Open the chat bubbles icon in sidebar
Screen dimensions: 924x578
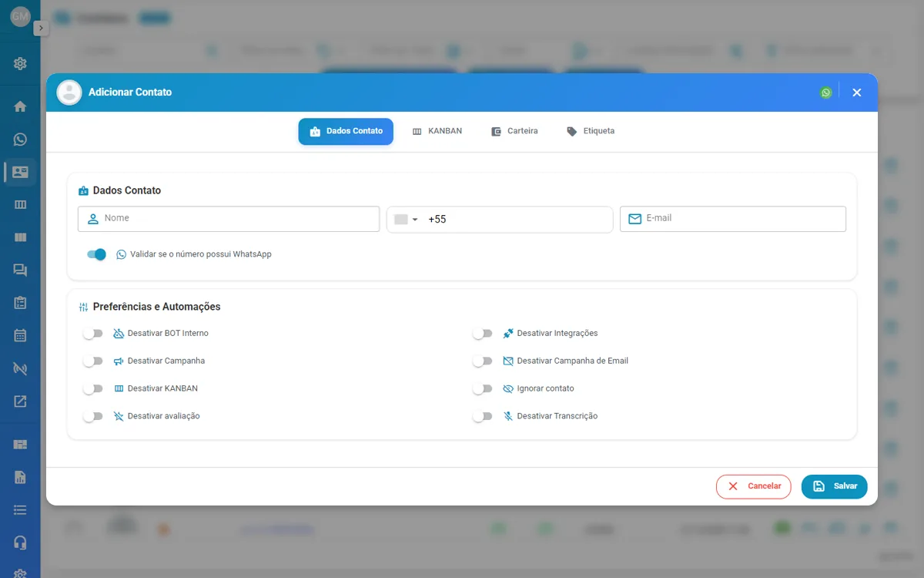click(x=20, y=270)
